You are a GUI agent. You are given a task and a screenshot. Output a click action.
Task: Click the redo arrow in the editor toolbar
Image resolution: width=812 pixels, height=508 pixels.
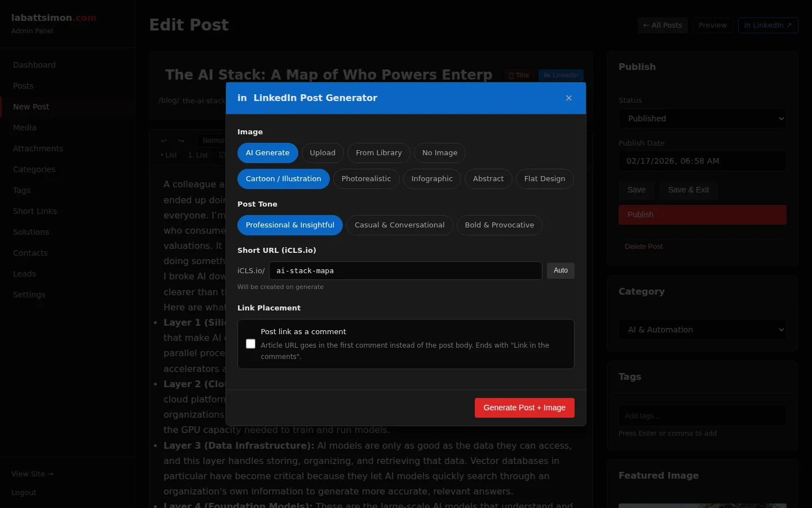point(181,141)
